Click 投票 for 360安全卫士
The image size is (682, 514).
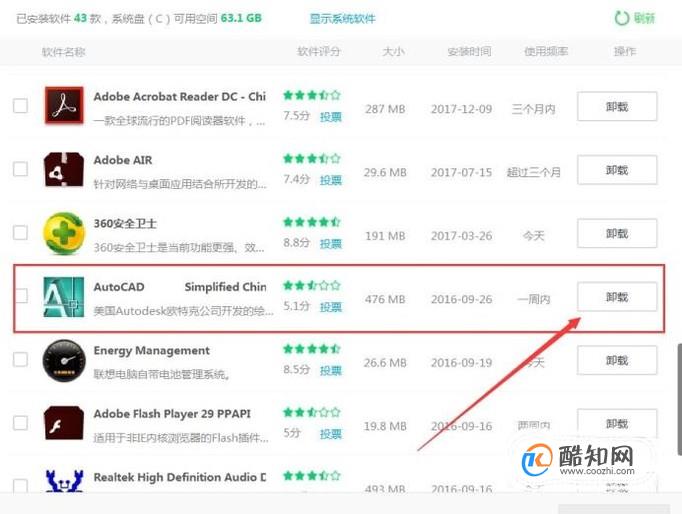tap(331, 244)
